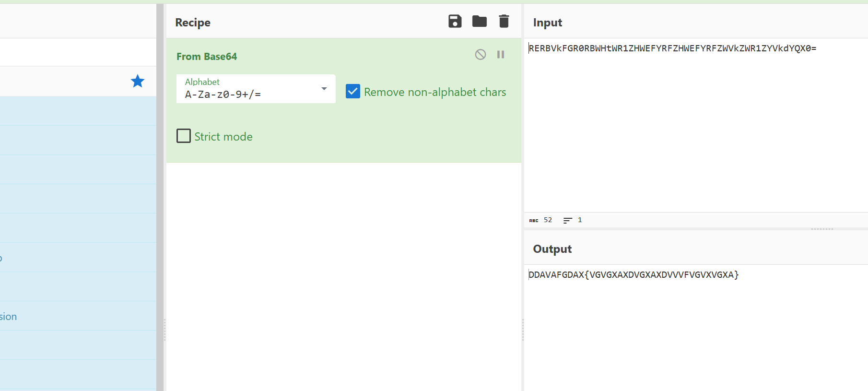This screenshot has width=868, height=391.
Task: Click the divider handle right of Recipe pane
Action: (523, 330)
